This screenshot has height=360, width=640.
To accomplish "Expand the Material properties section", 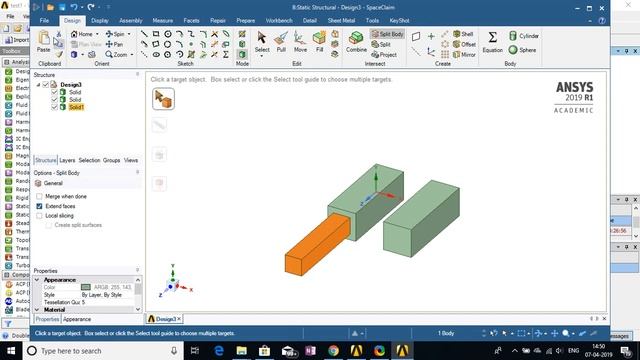I will pyautogui.click(x=37, y=310).
